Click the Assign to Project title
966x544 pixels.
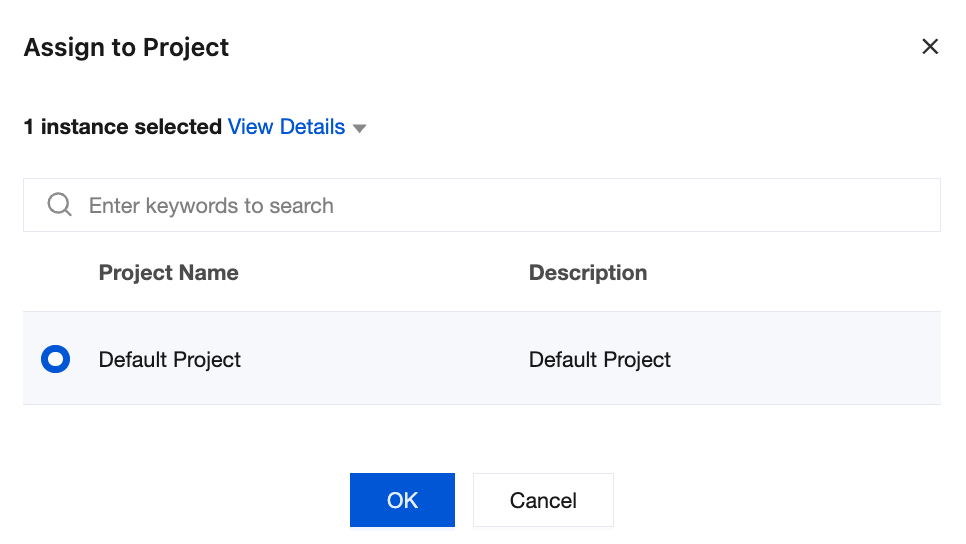click(126, 47)
